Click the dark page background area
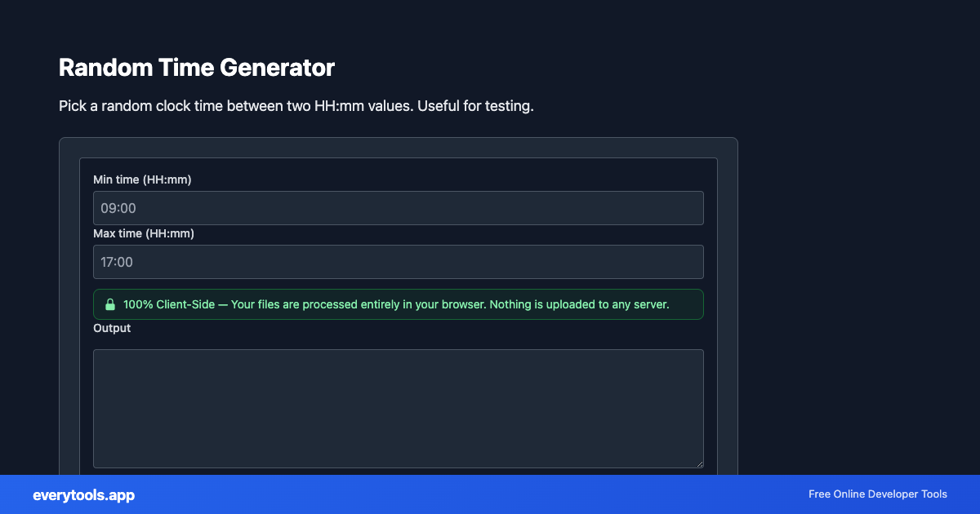This screenshot has width=980, height=514. (x=857, y=245)
